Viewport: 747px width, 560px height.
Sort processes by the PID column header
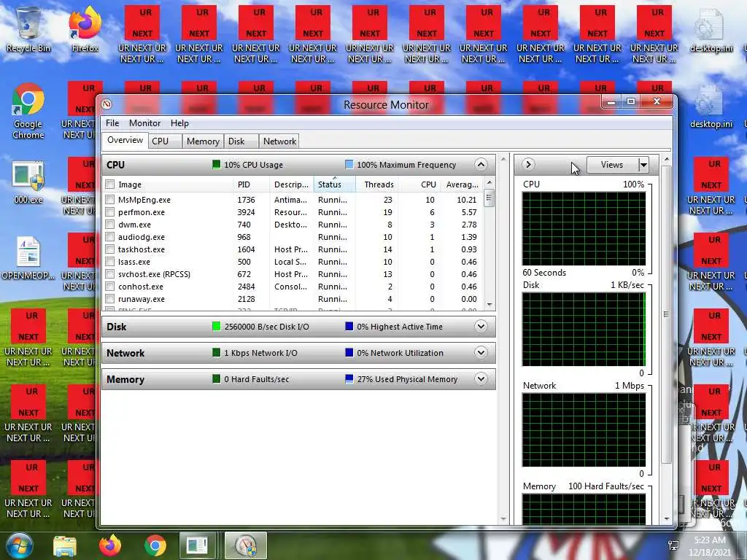250,184
